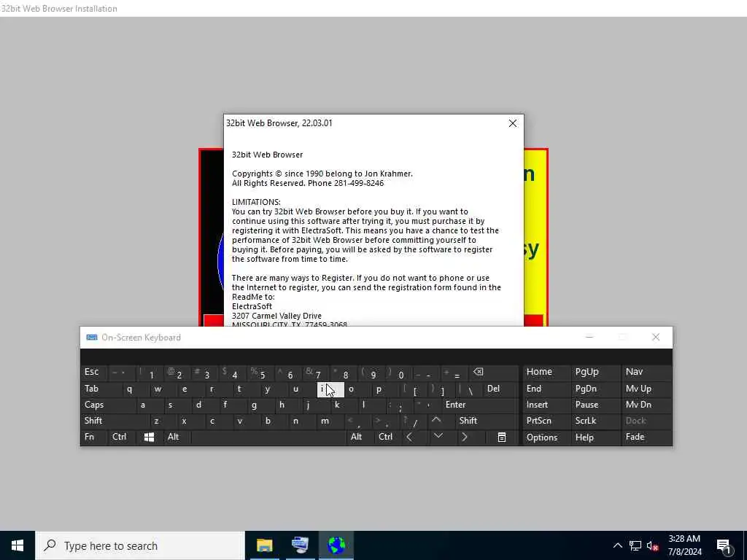Click the down arrow key on On-Screen Keyboard
The image size is (747, 560).
coord(438,436)
